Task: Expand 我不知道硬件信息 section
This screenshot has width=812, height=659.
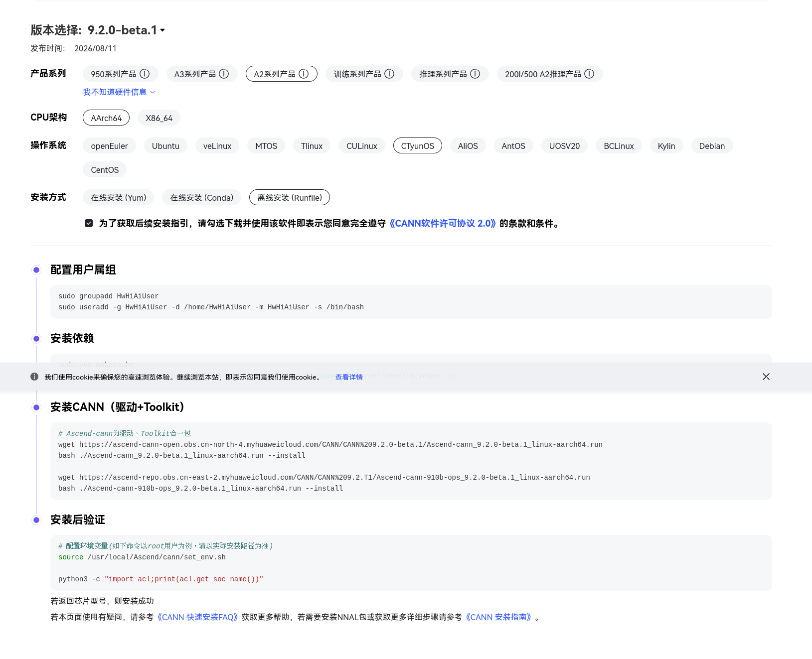Action: click(119, 92)
